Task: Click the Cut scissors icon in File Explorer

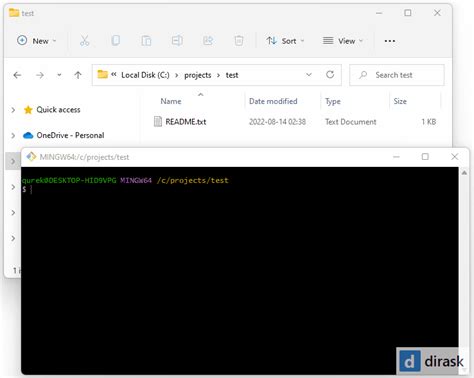Action: (x=84, y=41)
